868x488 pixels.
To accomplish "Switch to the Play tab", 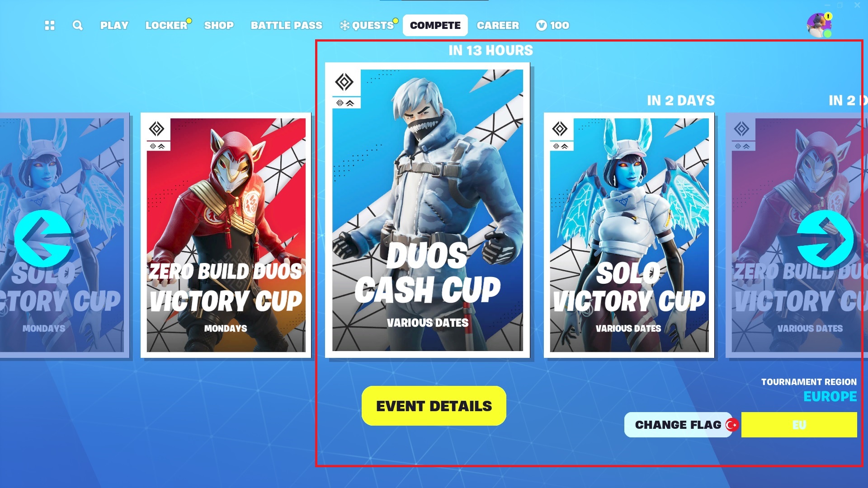I will pos(114,25).
